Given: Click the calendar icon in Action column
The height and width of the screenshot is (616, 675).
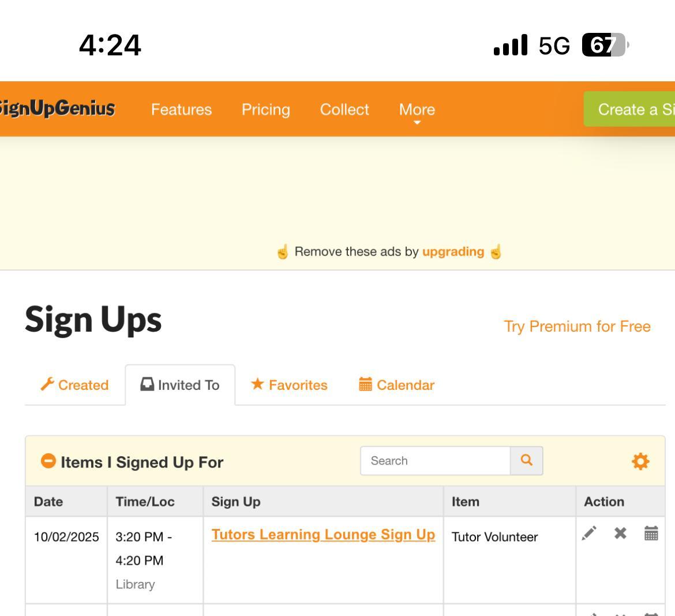Looking at the screenshot, I should 651,534.
